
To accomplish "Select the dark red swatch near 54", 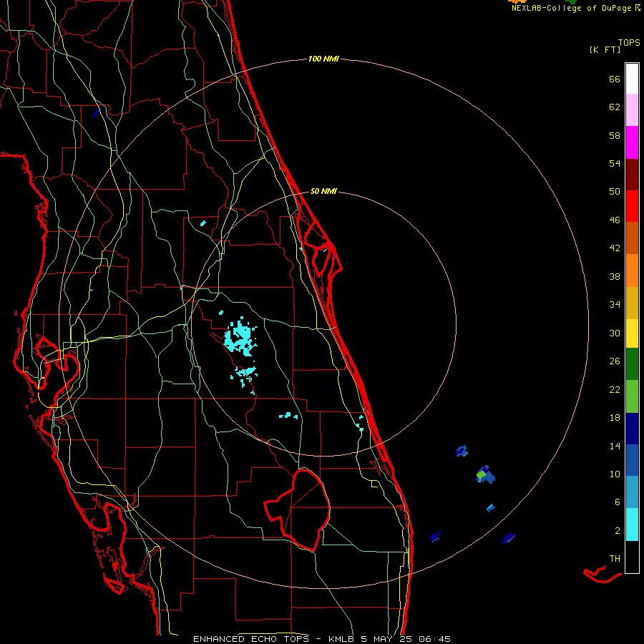I will [x=632, y=175].
